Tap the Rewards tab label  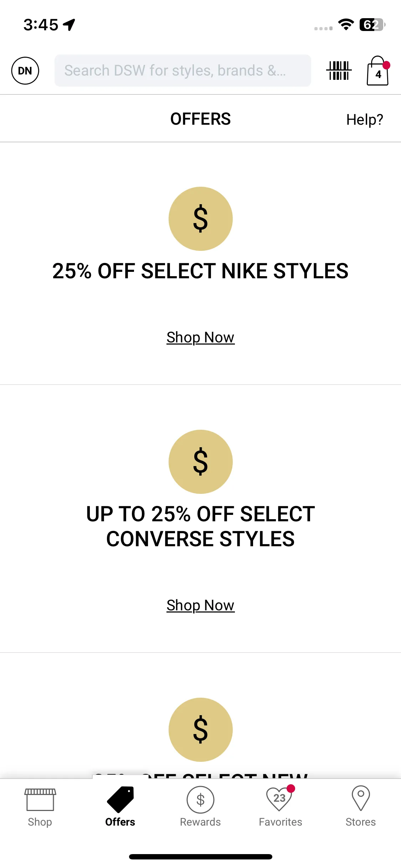coord(200,822)
